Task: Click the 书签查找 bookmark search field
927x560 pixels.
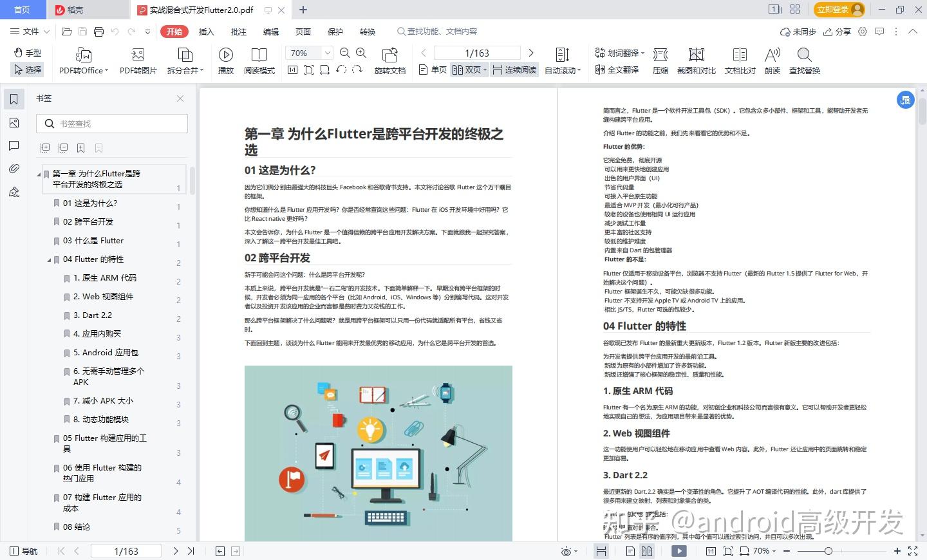Action: click(111, 123)
